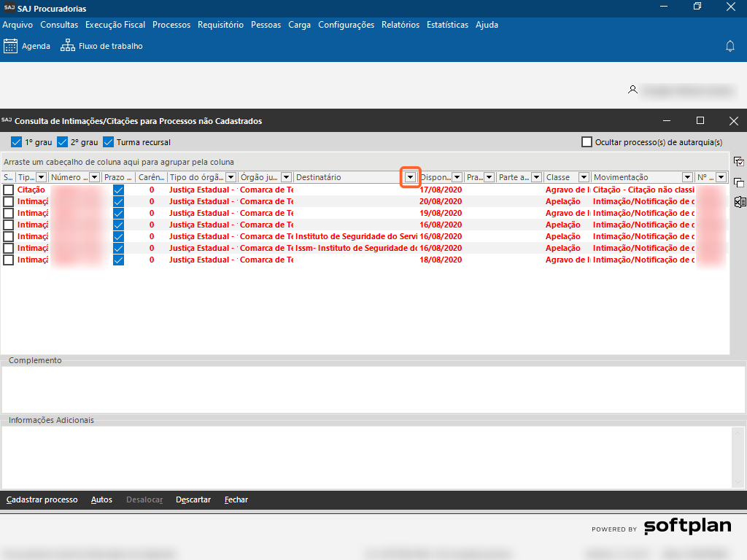Enable Ocultar processo(s) de autarquia(s)
Screen dimensions: 747x560
(x=587, y=142)
